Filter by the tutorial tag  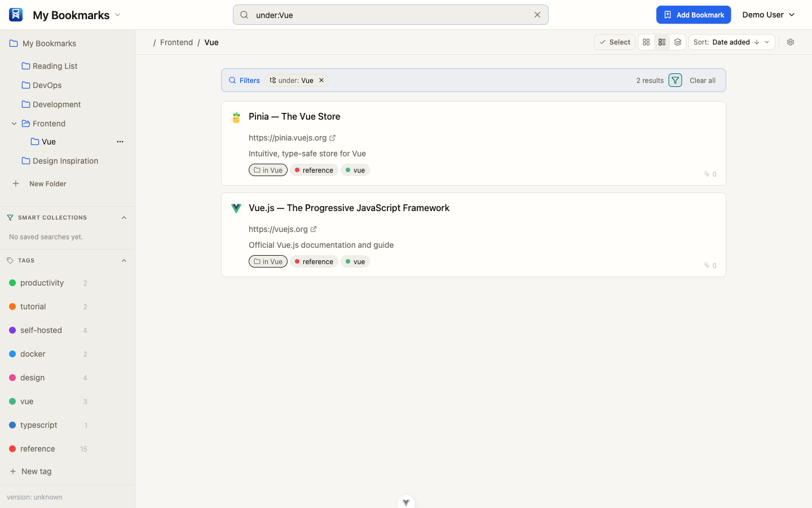[x=33, y=306]
